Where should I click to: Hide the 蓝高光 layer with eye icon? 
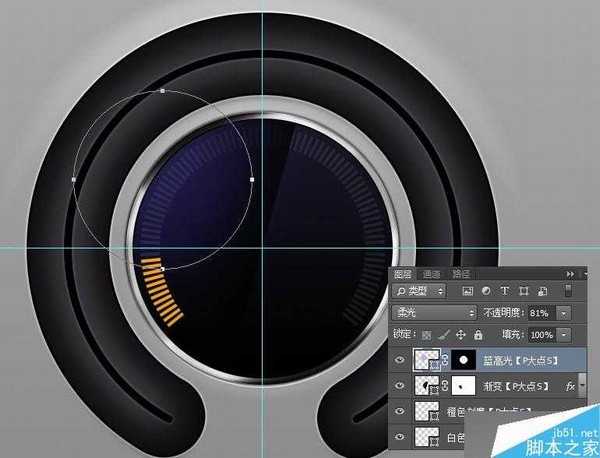click(400, 358)
